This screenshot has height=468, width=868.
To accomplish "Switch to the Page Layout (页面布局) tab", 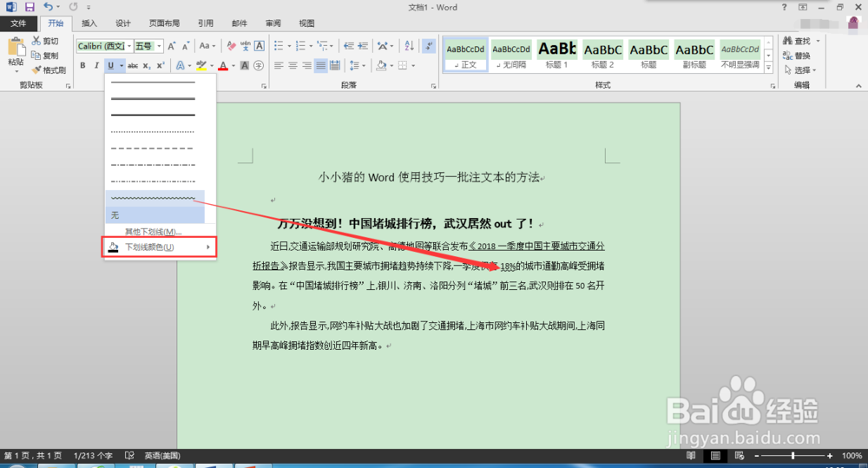I will (164, 23).
